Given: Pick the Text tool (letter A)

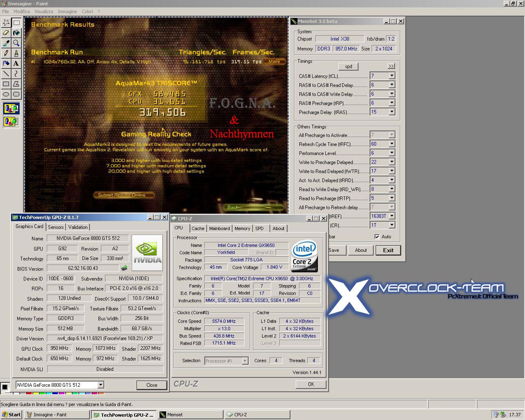Looking at the screenshot, I should click(x=16, y=64).
